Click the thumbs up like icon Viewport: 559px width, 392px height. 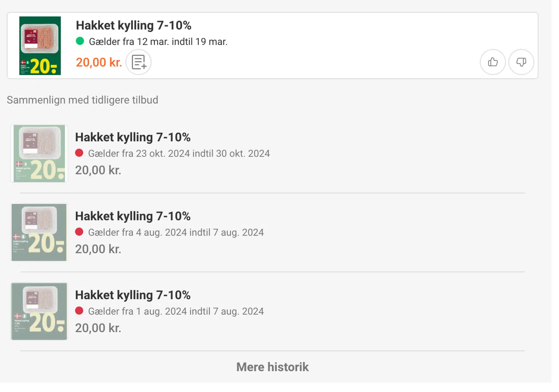coord(493,62)
